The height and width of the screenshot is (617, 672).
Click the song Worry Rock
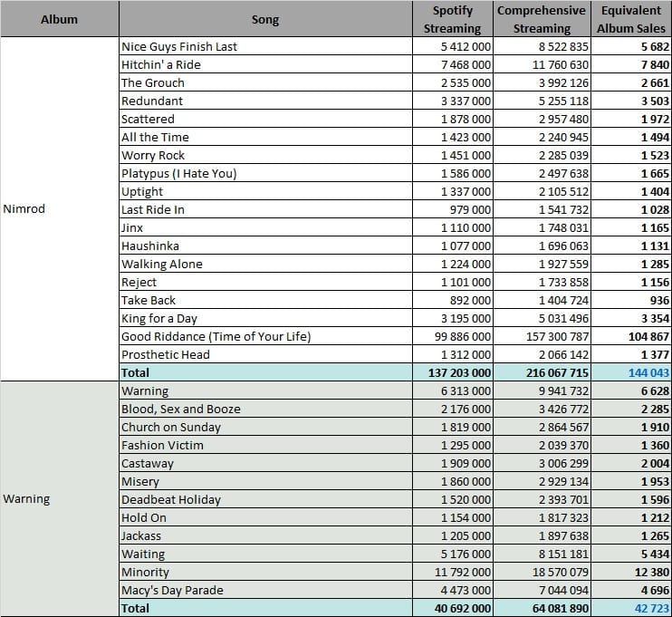265,155
